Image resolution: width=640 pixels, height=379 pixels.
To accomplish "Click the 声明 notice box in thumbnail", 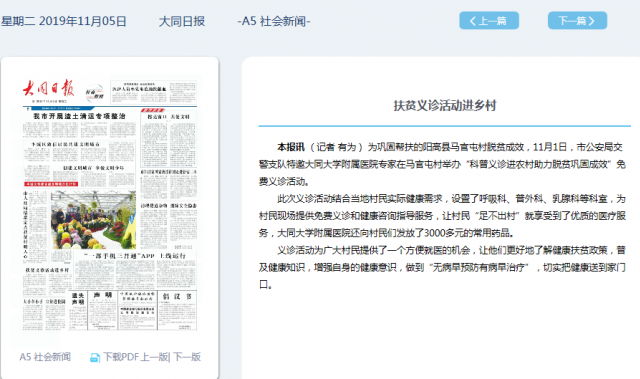I will pyautogui.click(x=102, y=310).
